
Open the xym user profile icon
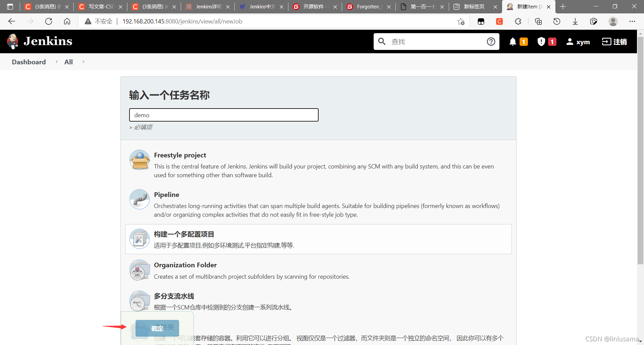pos(570,42)
